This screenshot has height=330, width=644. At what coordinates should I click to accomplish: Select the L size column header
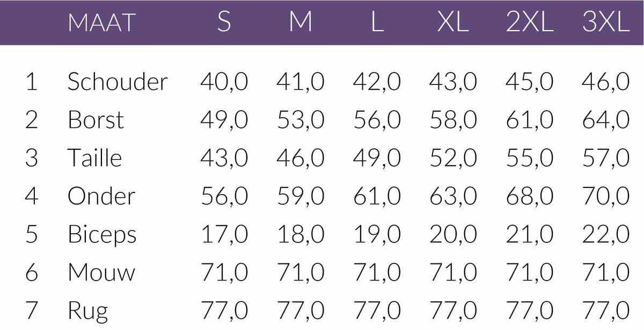[x=377, y=23]
